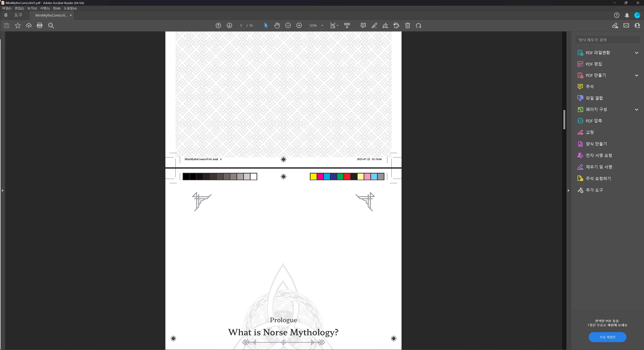Screen dimensions: 644x350
Task: Click the zoom out minus icon
Action: pyautogui.click(x=288, y=25)
